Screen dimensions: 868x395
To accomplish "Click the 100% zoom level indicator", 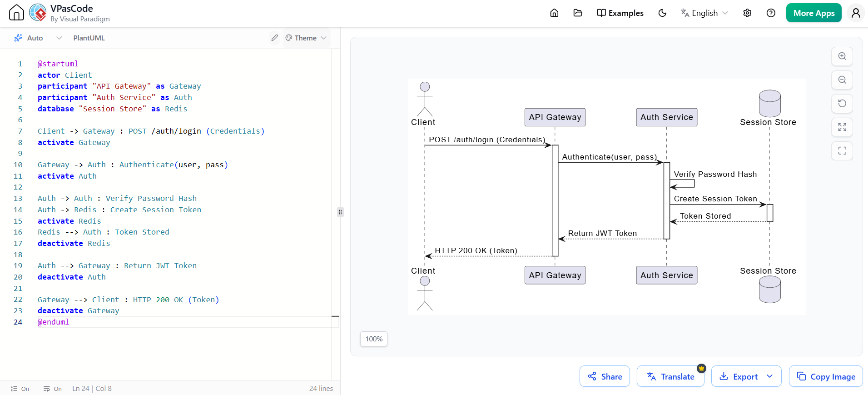I will coord(374,339).
